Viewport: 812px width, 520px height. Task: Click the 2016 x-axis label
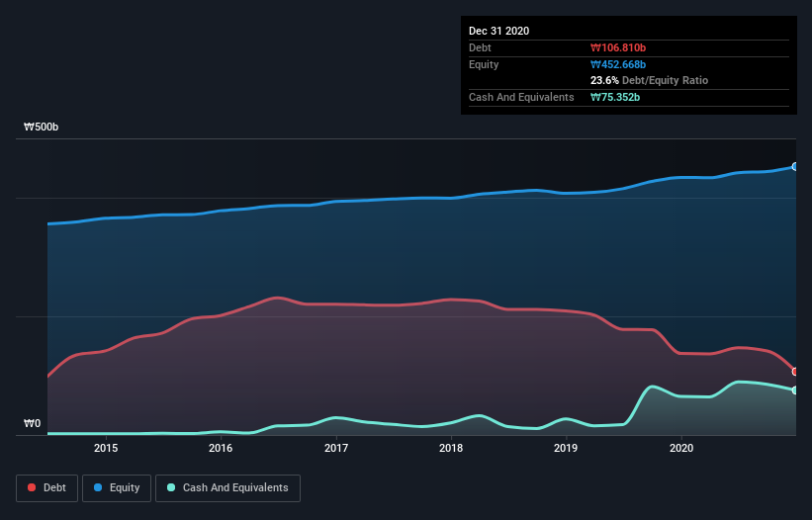[x=221, y=448]
